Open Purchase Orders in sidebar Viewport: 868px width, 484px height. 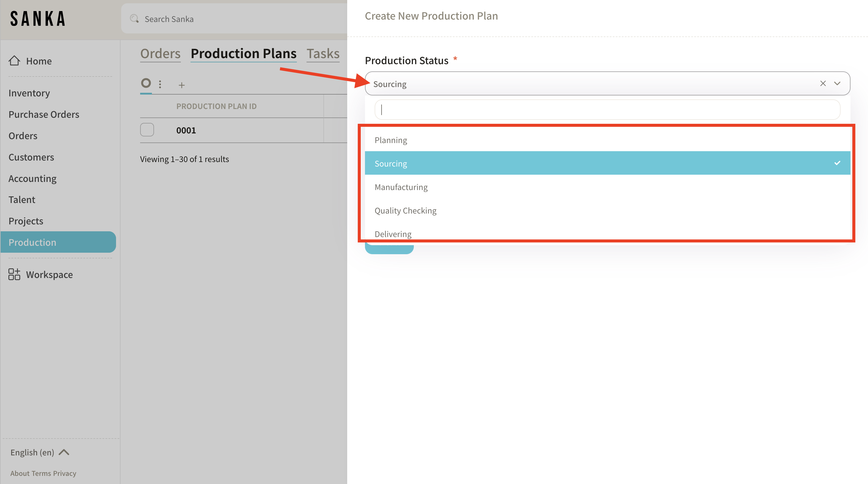[44, 114]
